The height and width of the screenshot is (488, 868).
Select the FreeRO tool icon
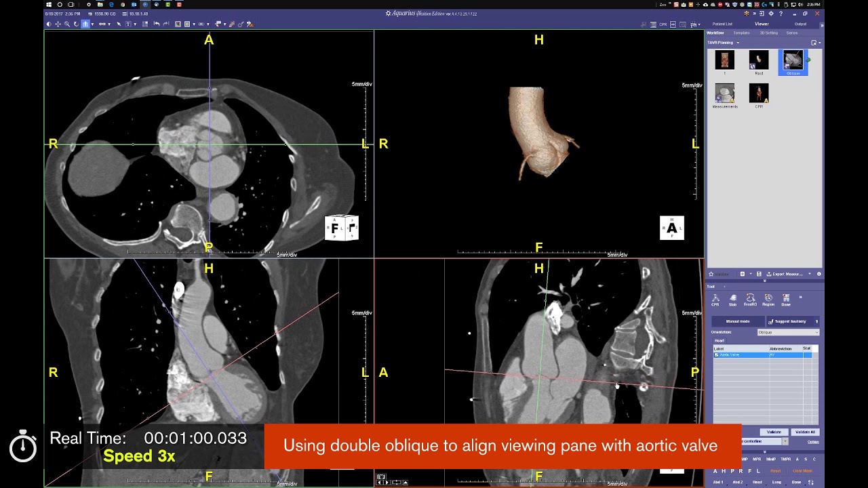point(751,300)
